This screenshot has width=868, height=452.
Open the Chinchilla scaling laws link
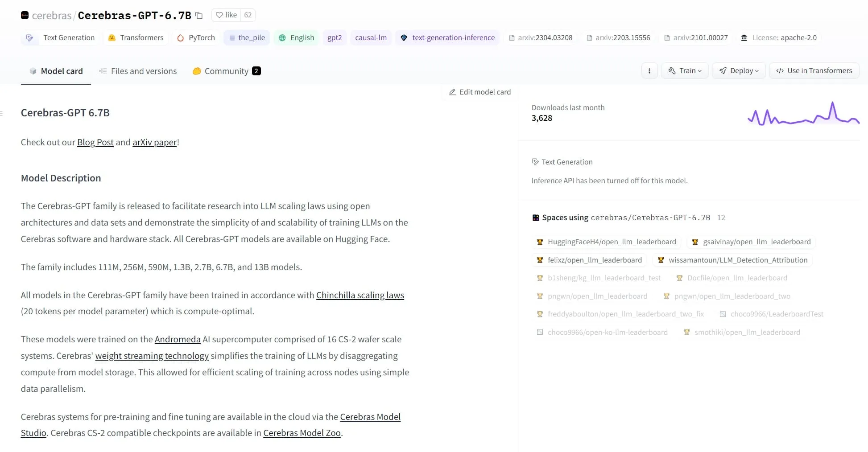click(x=360, y=295)
